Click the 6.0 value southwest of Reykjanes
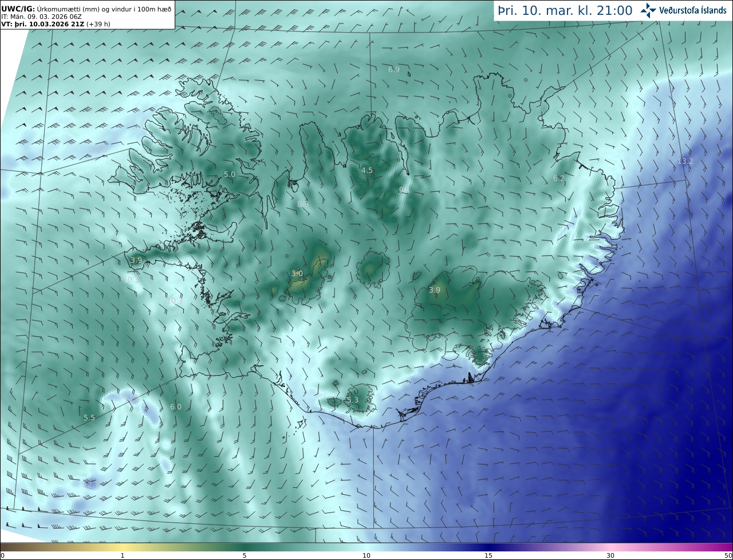Screen dimensions: 733x560 176,407
